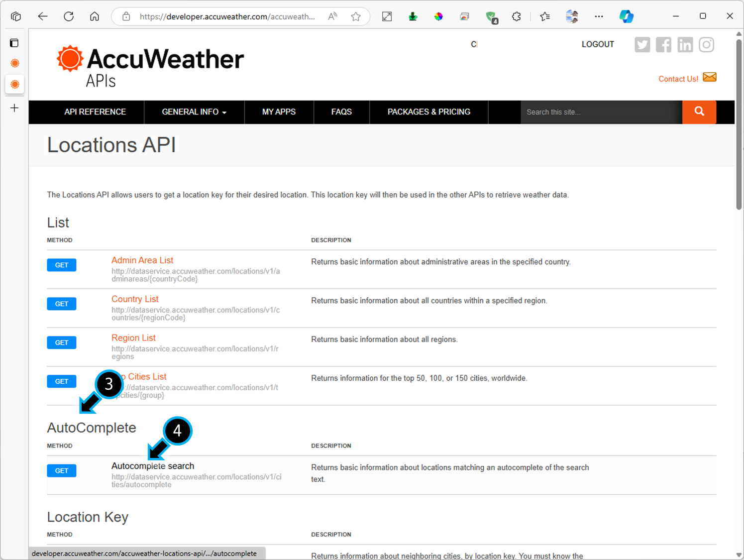
Task: Open the Edge workspaces icon
Action: (16, 16)
